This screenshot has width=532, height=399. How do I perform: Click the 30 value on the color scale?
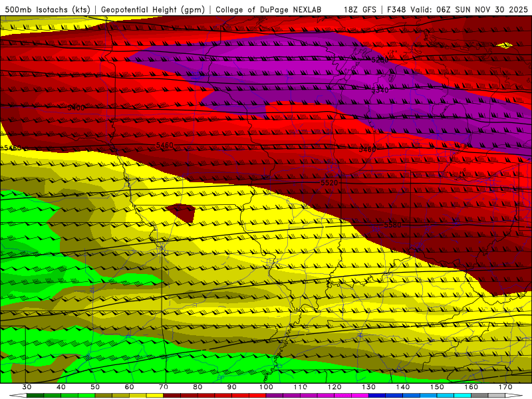(x=27, y=387)
